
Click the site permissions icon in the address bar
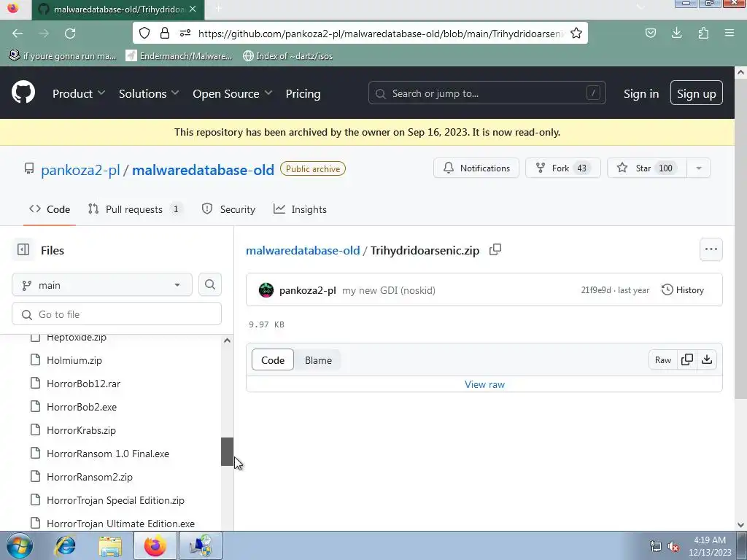[x=185, y=33]
